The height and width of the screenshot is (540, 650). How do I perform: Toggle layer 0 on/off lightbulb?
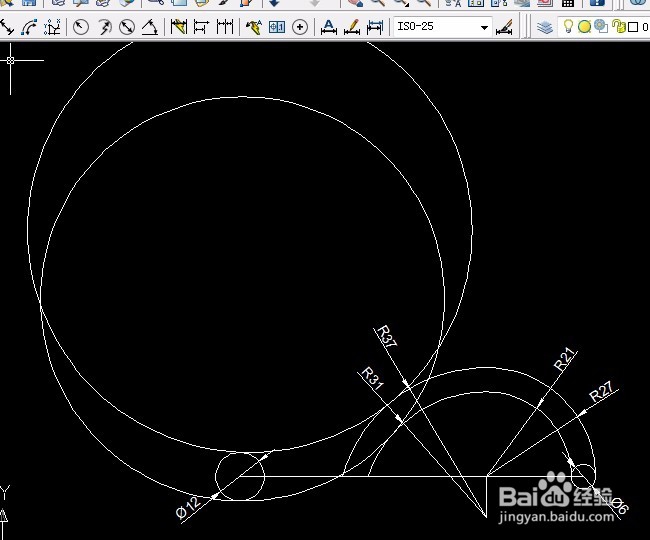(x=568, y=27)
